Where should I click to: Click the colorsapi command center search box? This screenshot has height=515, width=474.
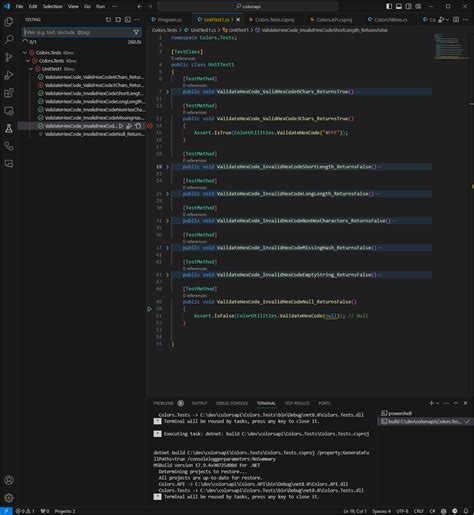click(x=248, y=6)
